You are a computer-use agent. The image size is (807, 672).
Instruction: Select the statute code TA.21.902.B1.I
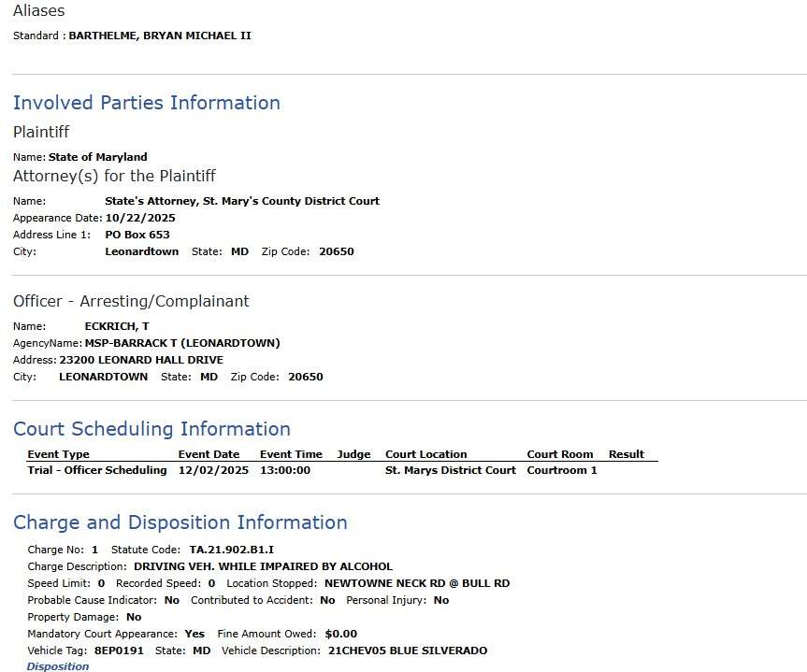(x=231, y=550)
